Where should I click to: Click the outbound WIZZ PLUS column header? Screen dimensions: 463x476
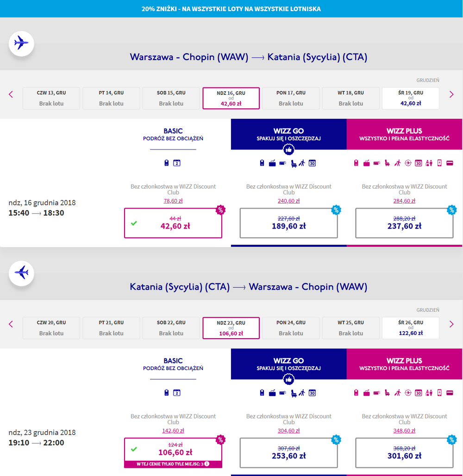tap(404, 134)
